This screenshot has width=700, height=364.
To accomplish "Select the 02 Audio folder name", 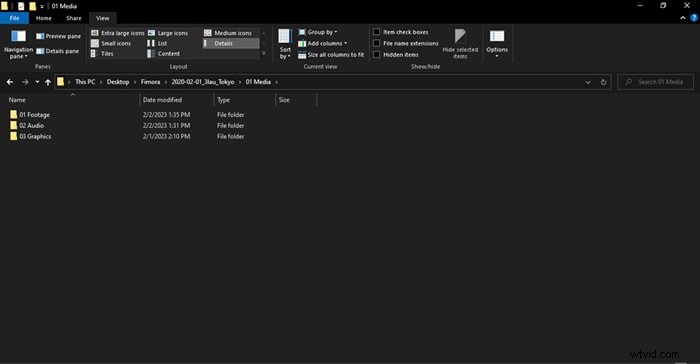I will [31, 126].
